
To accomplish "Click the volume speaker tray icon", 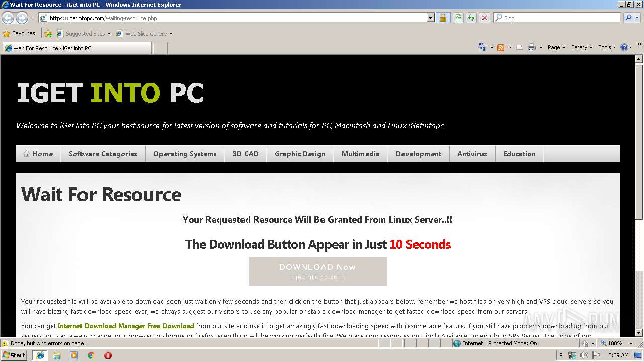I will click(x=584, y=355).
